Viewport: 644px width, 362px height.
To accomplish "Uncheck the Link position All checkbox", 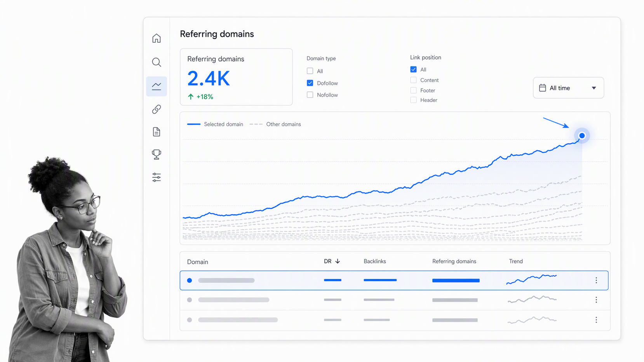I will pos(413,69).
